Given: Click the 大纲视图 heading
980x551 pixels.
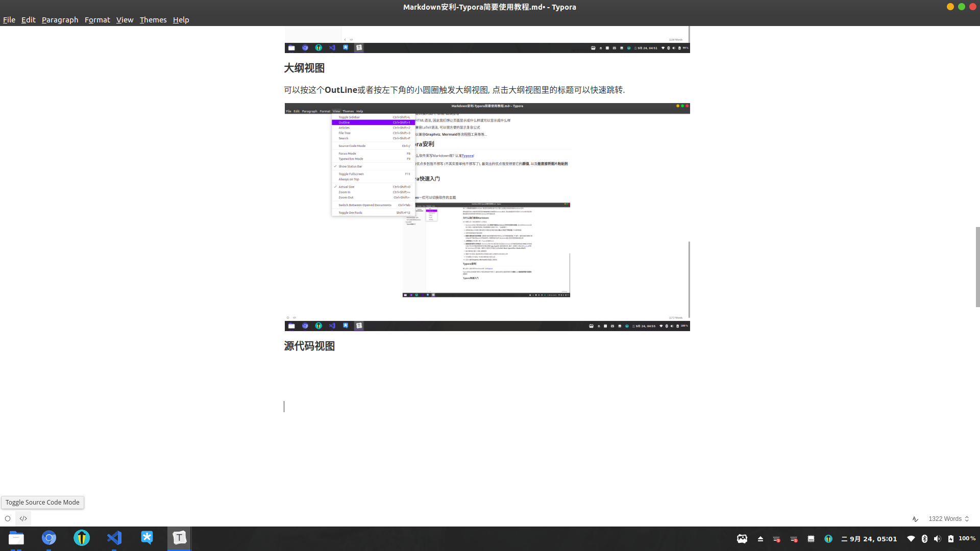Looking at the screenshot, I should 304,68.
